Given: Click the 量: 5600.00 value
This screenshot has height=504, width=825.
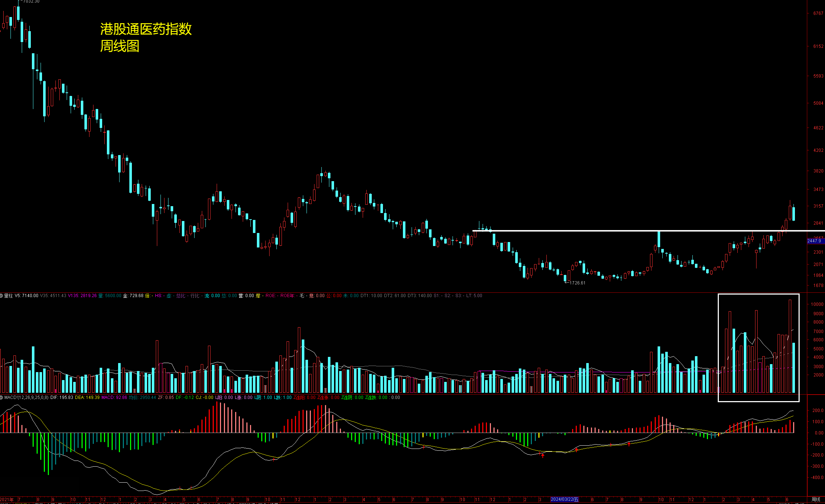Looking at the screenshot, I should pyautogui.click(x=110, y=296).
